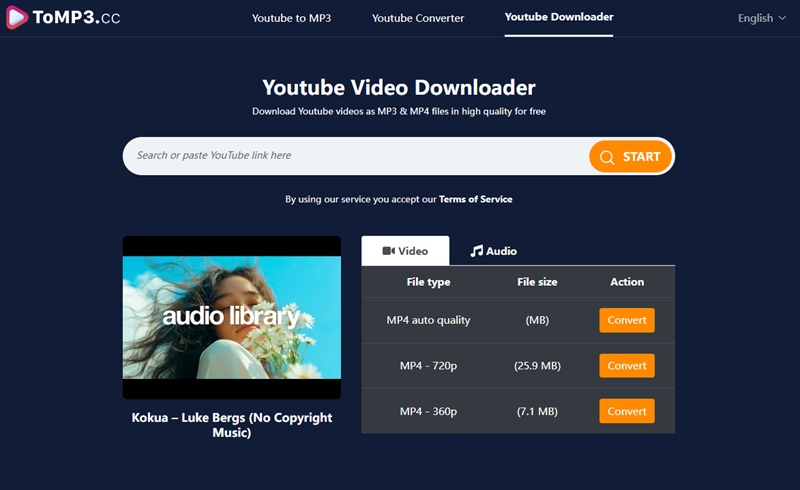The height and width of the screenshot is (490, 800).
Task: Click the File size column header
Action: click(537, 282)
